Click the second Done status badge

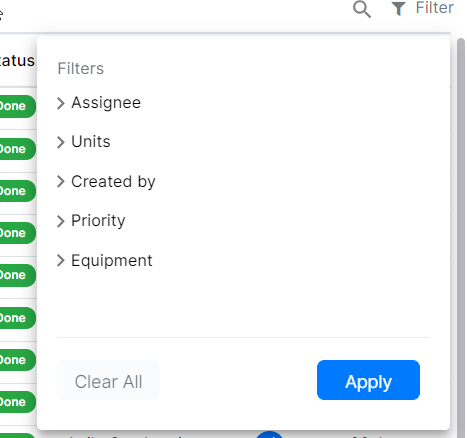click(15, 149)
